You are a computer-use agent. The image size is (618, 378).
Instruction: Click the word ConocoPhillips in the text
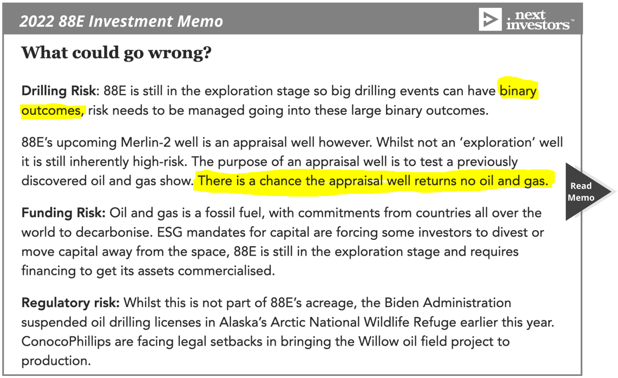click(66, 341)
